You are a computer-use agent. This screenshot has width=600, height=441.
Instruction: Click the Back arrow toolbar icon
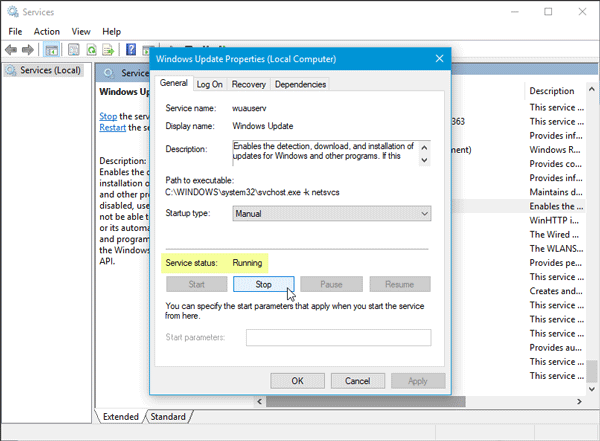[12, 49]
